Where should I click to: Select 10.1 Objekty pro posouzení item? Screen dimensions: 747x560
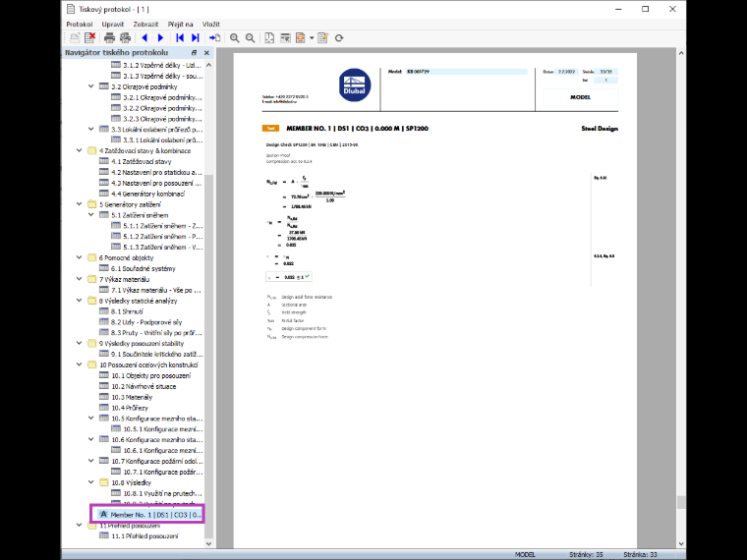(x=151, y=375)
